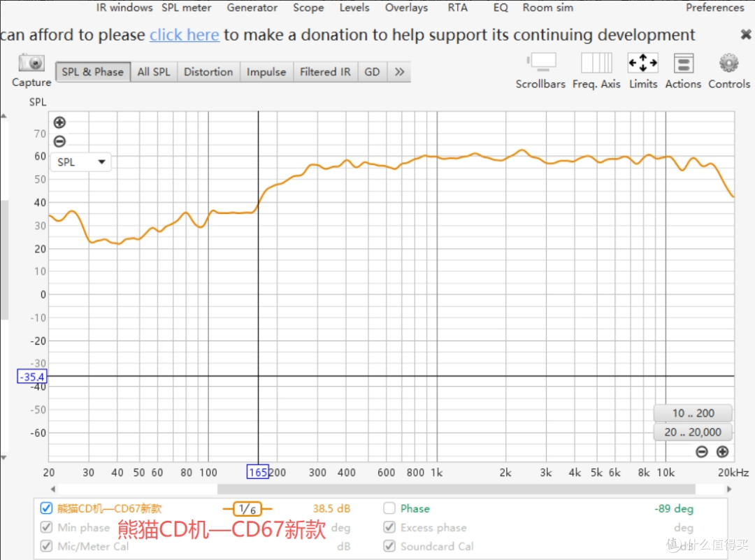Toggle the Soundcard Cal checkbox
The height and width of the screenshot is (560, 755).
pyautogui.click(x=389, y=546)
